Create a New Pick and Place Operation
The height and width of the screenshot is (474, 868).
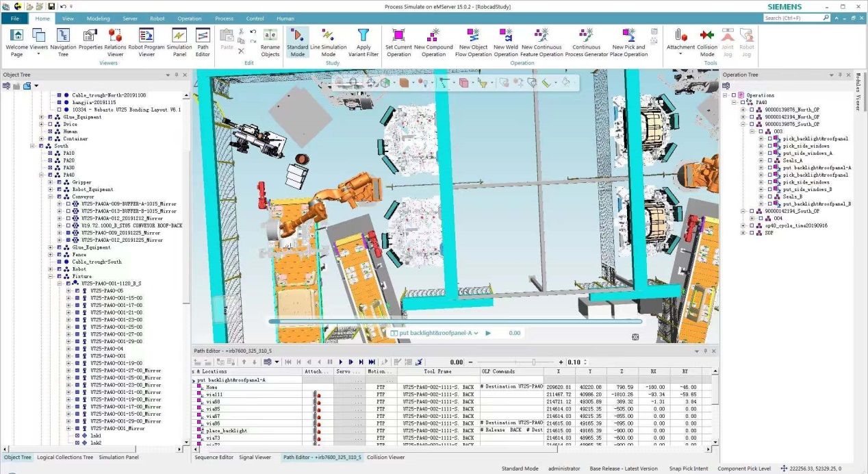(628, 42)
